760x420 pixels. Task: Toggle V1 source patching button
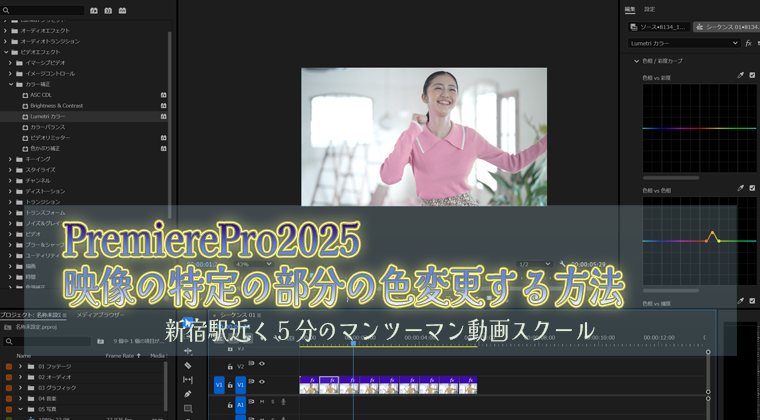pos(219,385)
